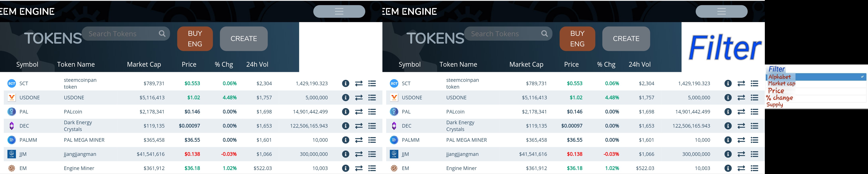
Task: Click CREATE button on the right page
Action: click(x=626, y=39)
